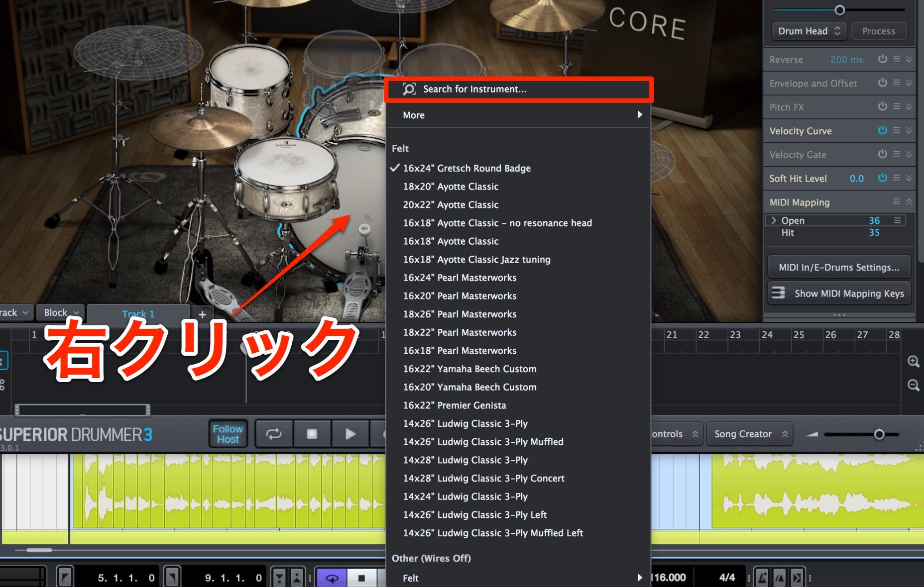Toggle the loop cycle icon
924x587 pixels.
tap(274, 434)
